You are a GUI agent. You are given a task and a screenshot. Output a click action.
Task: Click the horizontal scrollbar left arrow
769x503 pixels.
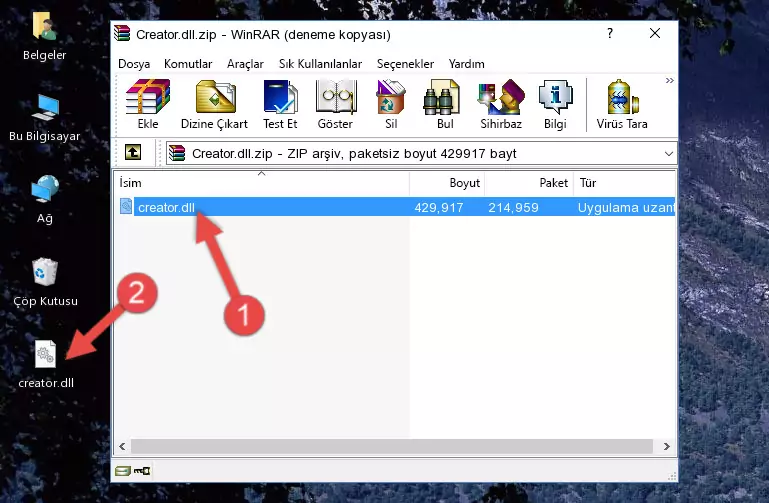(x=122, y=446)
